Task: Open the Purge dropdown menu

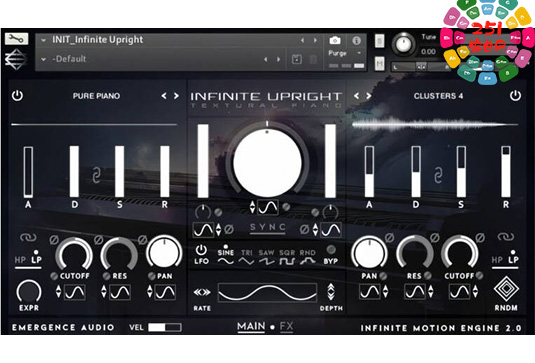Action: click(x=359, y=53)
